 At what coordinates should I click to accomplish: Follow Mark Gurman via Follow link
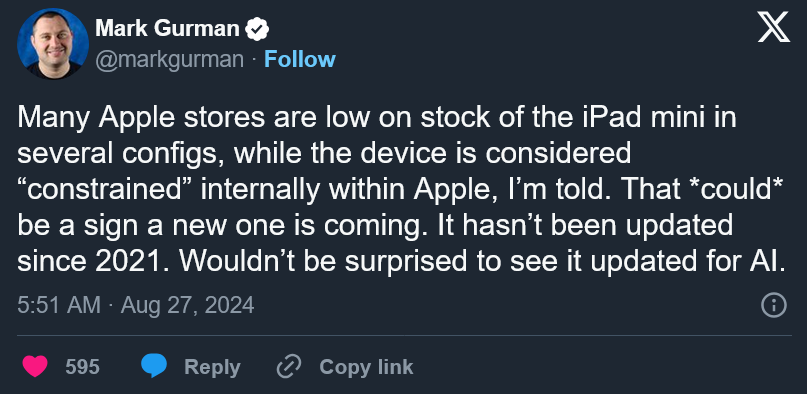pyautogui.click(x=300, y=60)
